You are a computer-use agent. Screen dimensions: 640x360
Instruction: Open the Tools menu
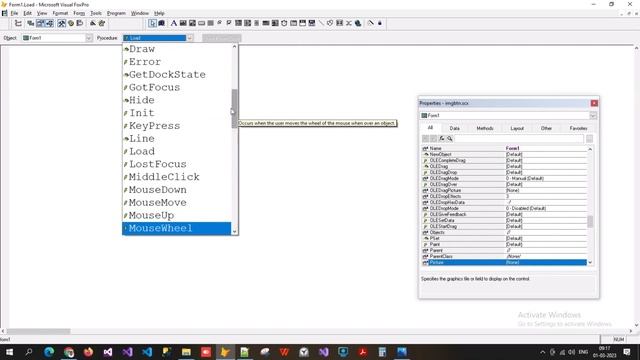96,13
